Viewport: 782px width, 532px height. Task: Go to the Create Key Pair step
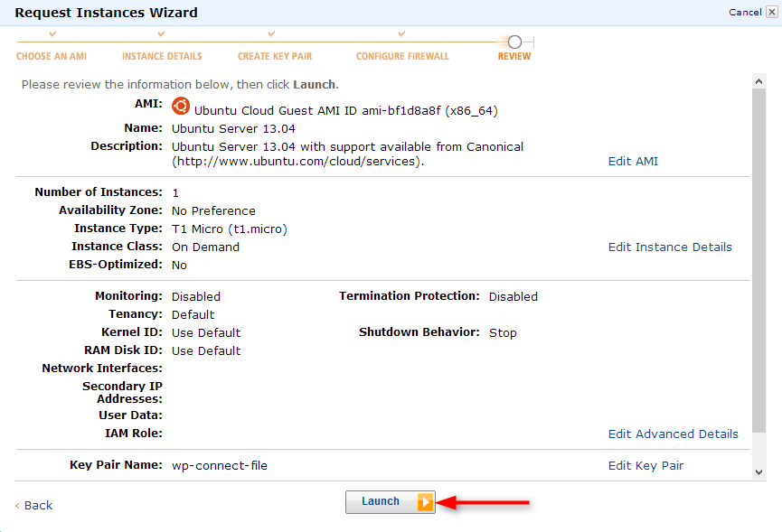275,56
